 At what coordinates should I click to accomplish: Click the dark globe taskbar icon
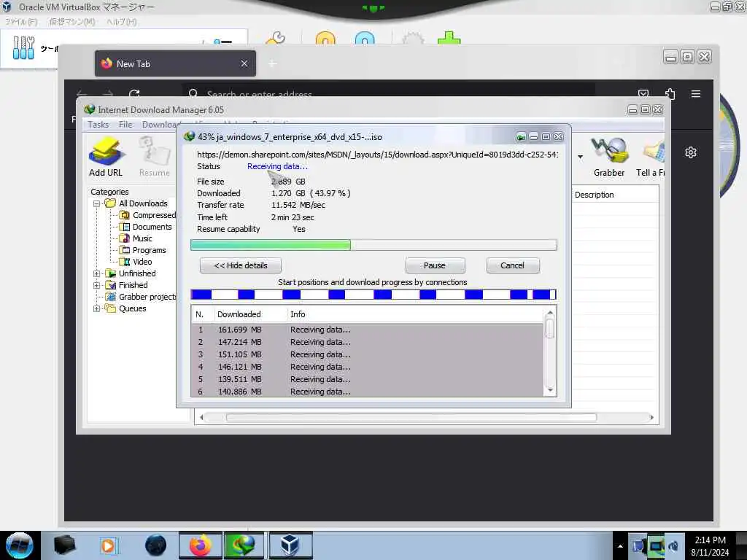[156, 545]
